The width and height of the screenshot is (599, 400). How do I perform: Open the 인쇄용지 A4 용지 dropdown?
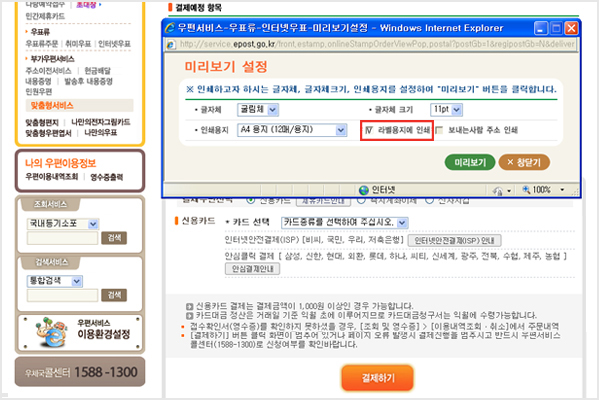(x=292, y=130)
